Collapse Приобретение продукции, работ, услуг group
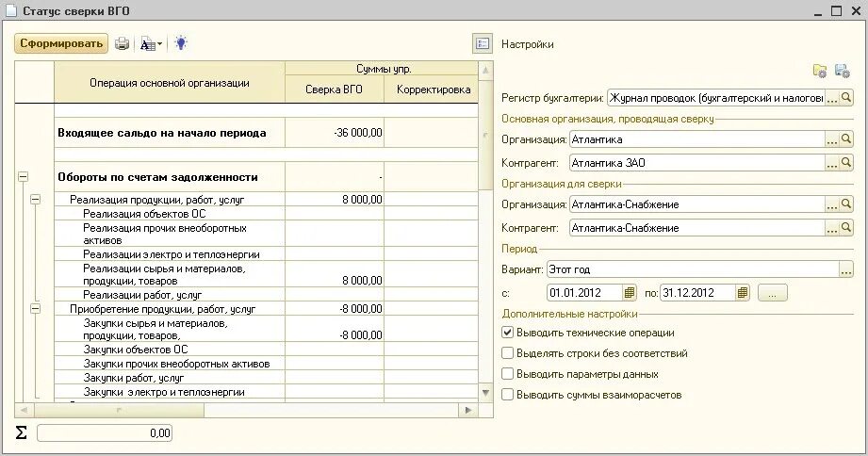The width and height of the screenshot is (868, 456). coord(36,309)
